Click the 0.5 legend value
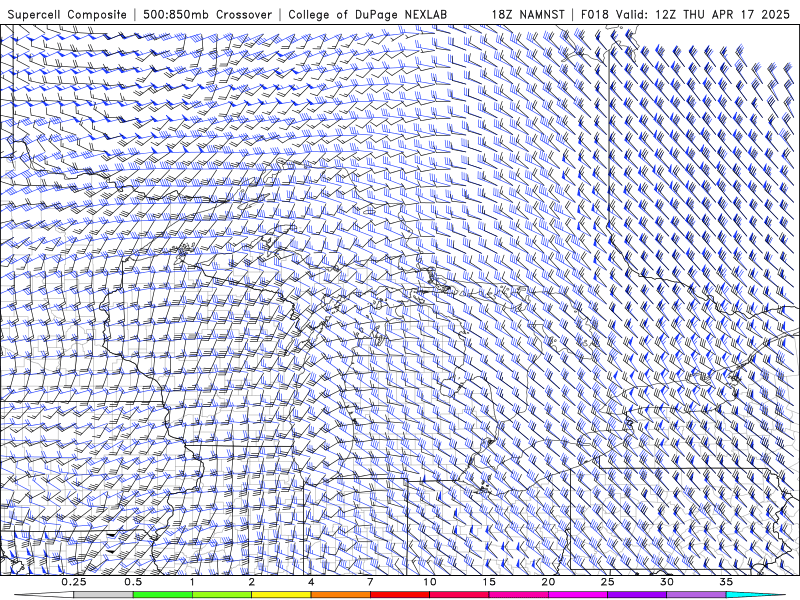 [x=133, y=582]
